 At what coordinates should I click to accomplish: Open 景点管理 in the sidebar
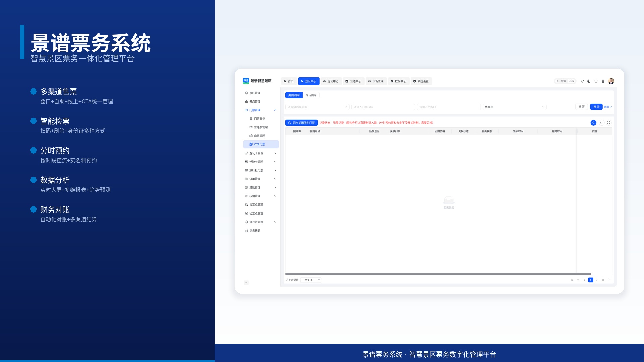[261, 102]
